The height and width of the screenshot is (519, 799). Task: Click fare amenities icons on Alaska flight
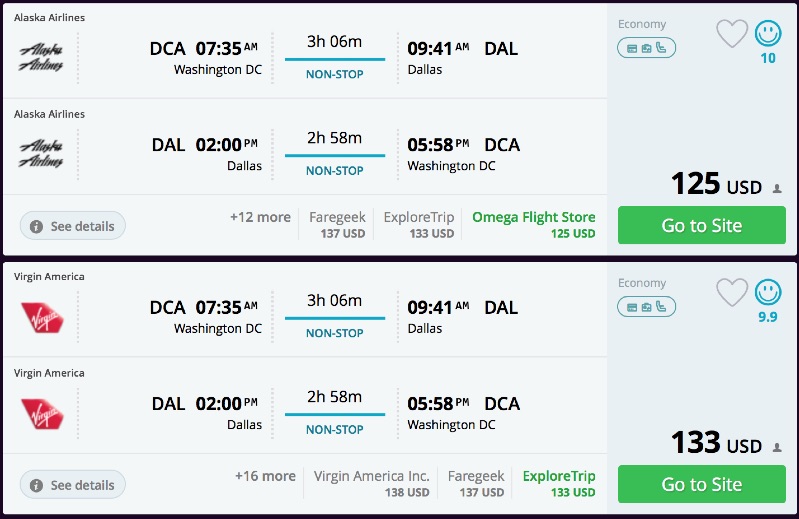click(x=646, y=47)
